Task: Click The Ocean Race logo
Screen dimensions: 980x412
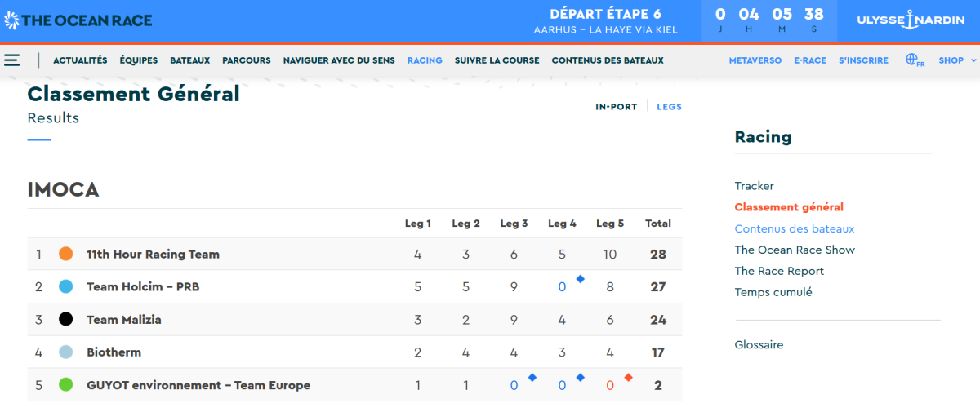Action: (x=78, y=20)
